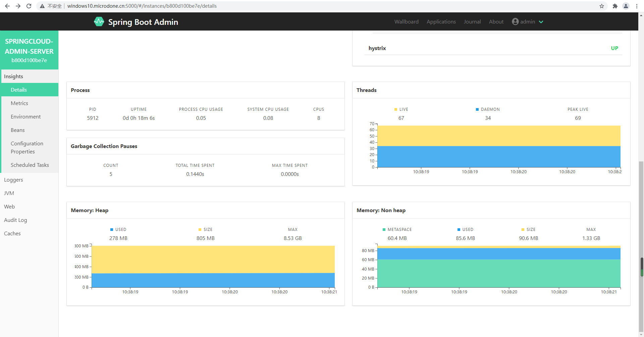Viewport: 644px width, 337px height.
Task: Click the process CPU usage value 0.05
Action: pyautogui.click(x=201, y=118)
